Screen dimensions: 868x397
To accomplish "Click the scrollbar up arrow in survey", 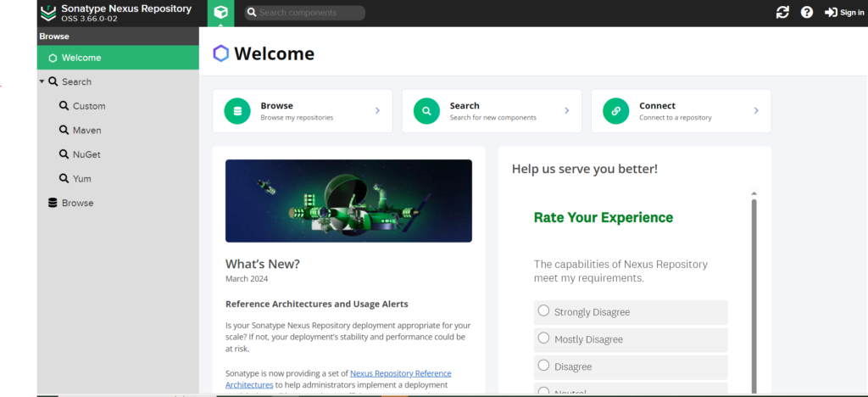I will [x=754, y=193].
